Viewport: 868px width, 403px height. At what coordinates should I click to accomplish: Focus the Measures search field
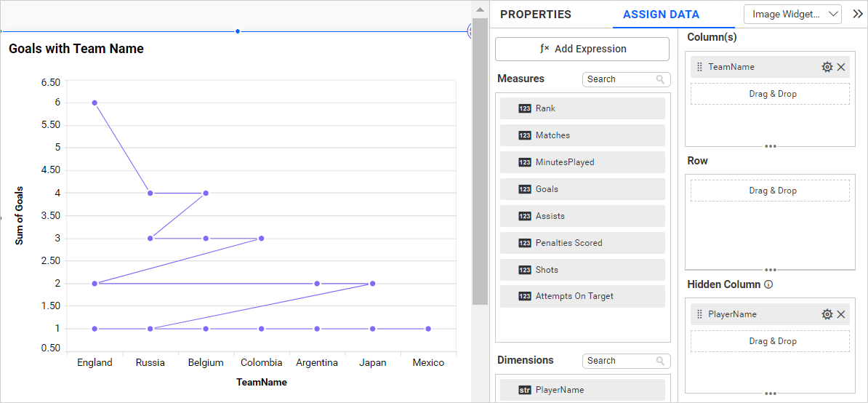point(618,79)
